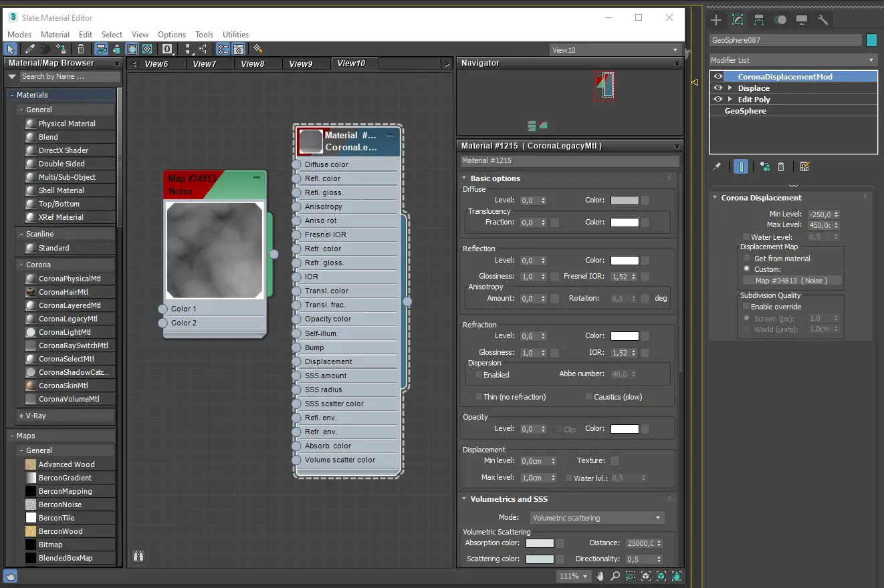Click the Map #34813 (Noise) button
This screenshot has width=884, height=588.
pyautogui.click(x=791, y=281)
